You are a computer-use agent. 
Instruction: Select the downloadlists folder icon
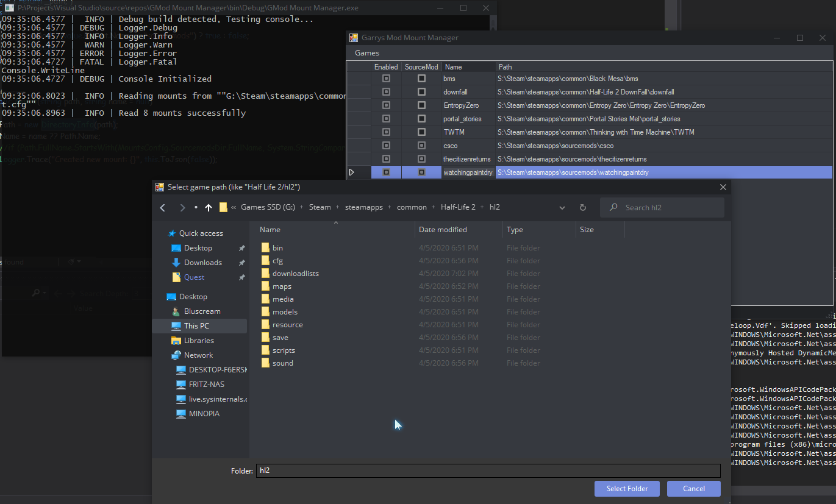tap(265, 274)
